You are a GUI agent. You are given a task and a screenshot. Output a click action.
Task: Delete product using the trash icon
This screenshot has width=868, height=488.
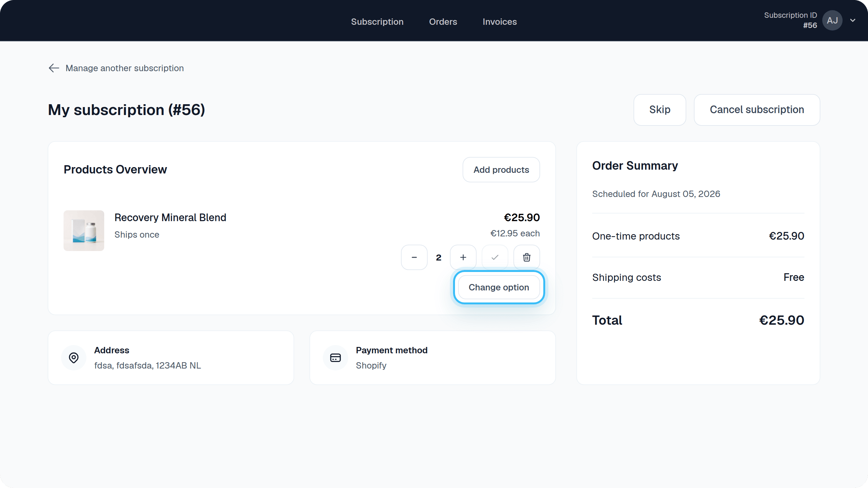[526, 257]
